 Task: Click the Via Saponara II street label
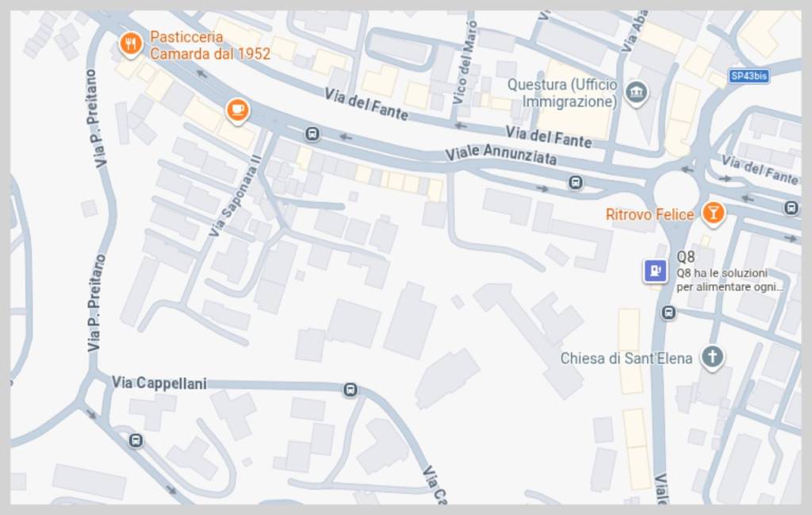234,196
